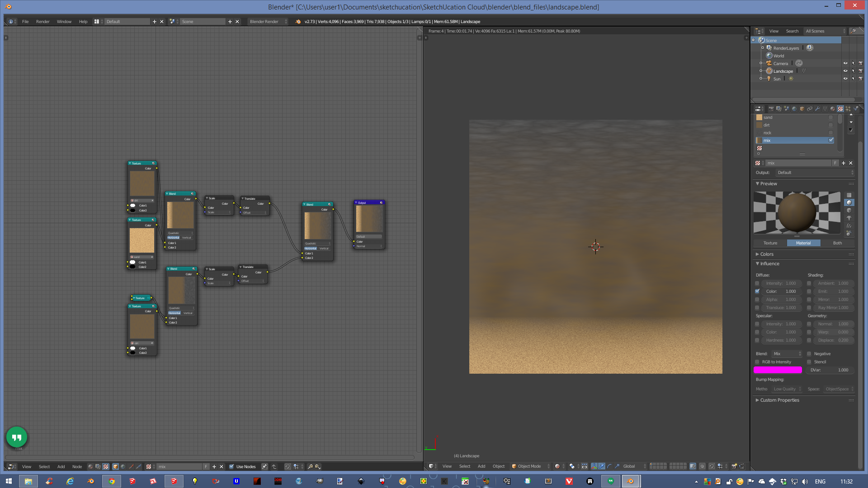Switch preview to Both

(838, 243)
